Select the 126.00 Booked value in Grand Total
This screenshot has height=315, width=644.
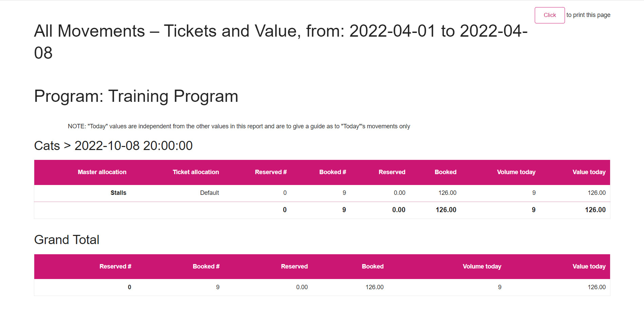click(374, 287)
